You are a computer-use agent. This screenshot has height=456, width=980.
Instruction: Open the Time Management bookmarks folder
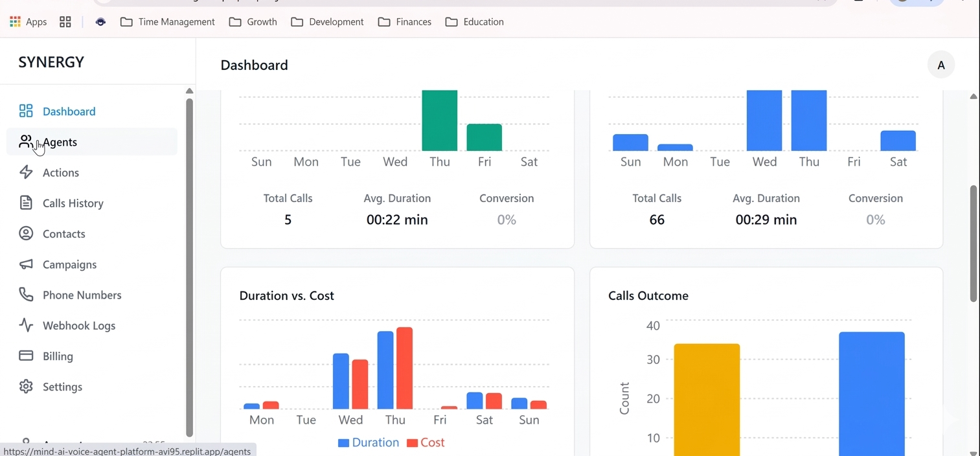[x=168, y=22]
